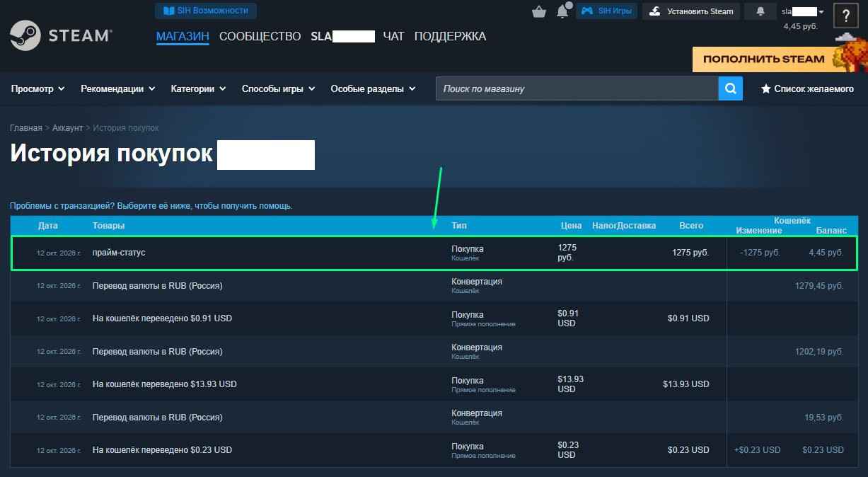Image resolution: width=868 pixels, height=477 pixels.
Task: Go to the МАГАЗИН tab
Action: tap(183, 36)
